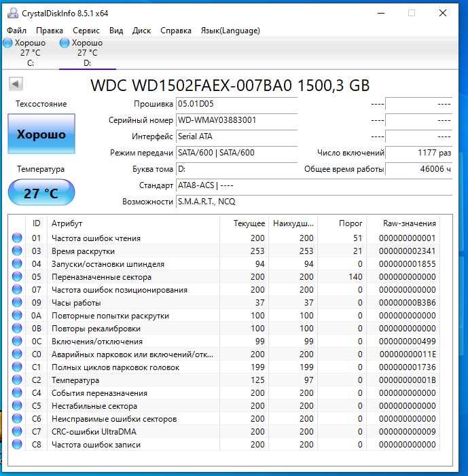Viewport: 468px width, 476px height.
Task: Click status icon for Запуски/остановки шпинделя
Action: [17, 264]
